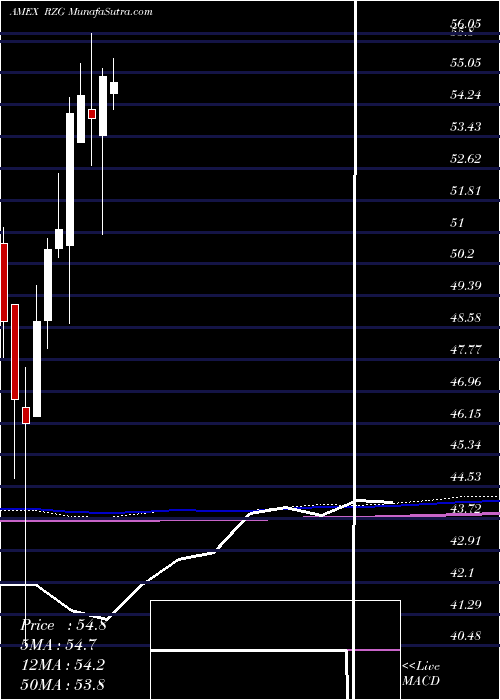Click the 51 price axis label
500x700 pixels.
[x=457, y=222]
